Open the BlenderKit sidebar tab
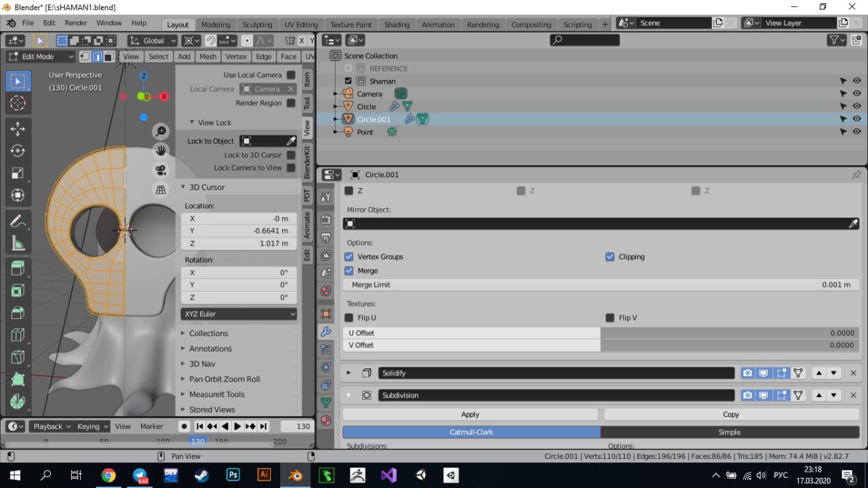The height and width of the screenshot is (488, 868). click(307, 162)
